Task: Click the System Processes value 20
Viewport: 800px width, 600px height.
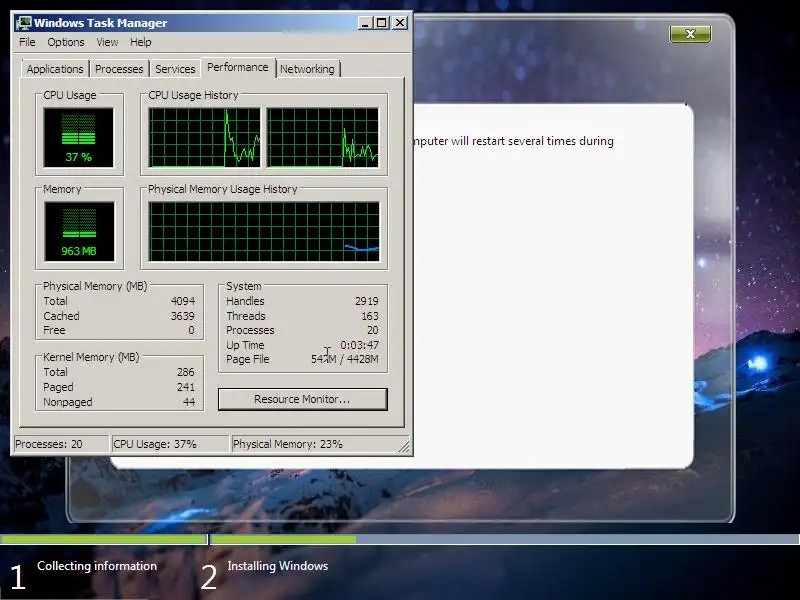Action: [373, 330]
